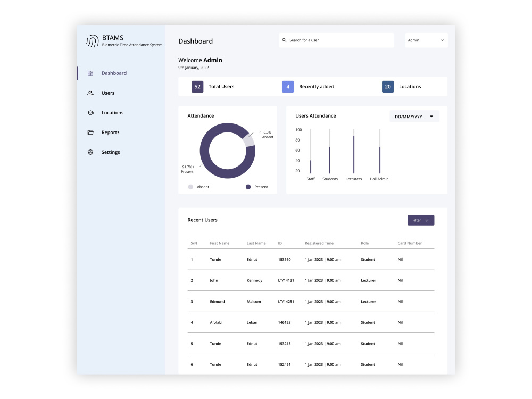Click the Absent legend color dot
The image size is (532, 399).
pos(190,187)
